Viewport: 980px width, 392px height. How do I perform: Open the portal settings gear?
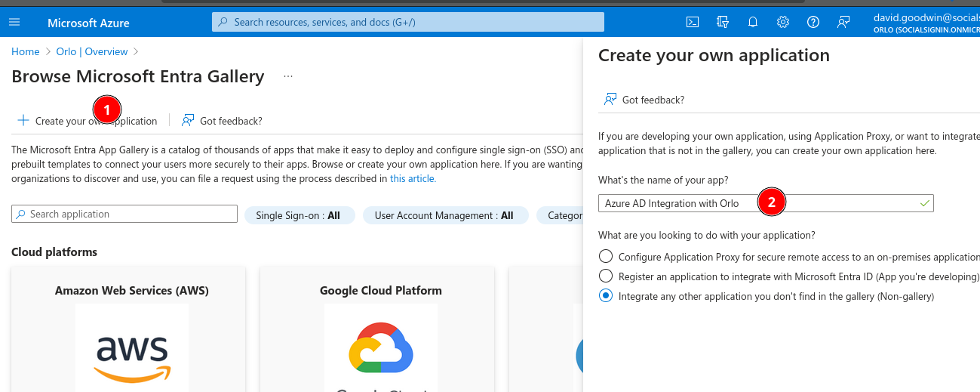[783, 22]
